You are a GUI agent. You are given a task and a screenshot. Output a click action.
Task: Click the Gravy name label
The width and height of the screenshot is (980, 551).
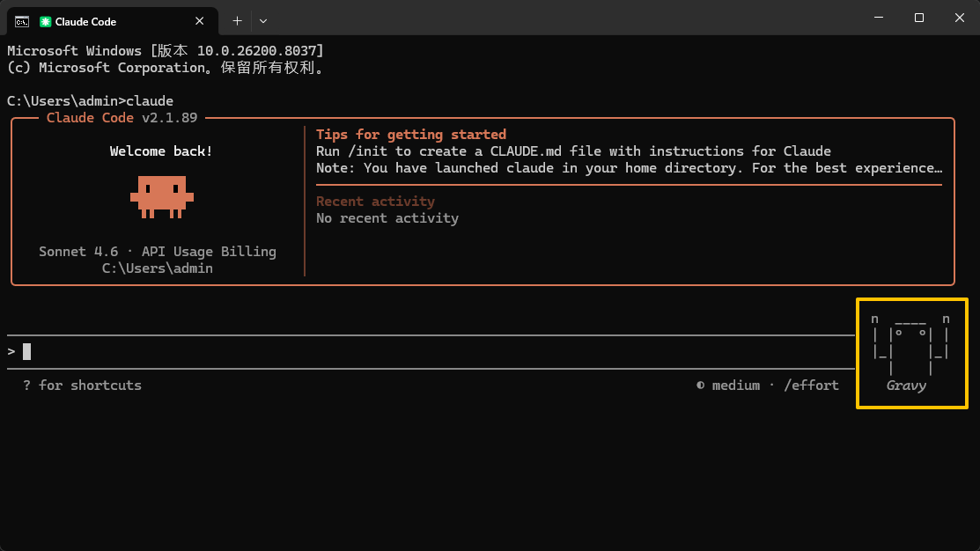(906, 386)
